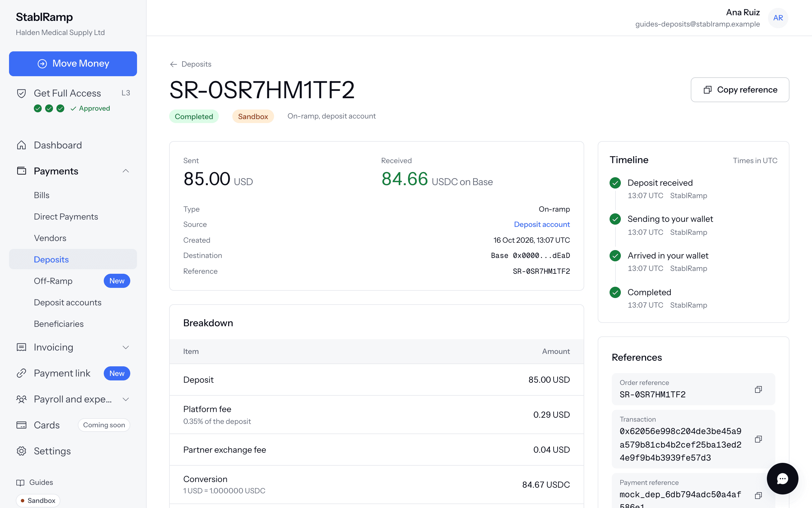Click the Cards icon
The image size is (812, 508).
[21, 425]
